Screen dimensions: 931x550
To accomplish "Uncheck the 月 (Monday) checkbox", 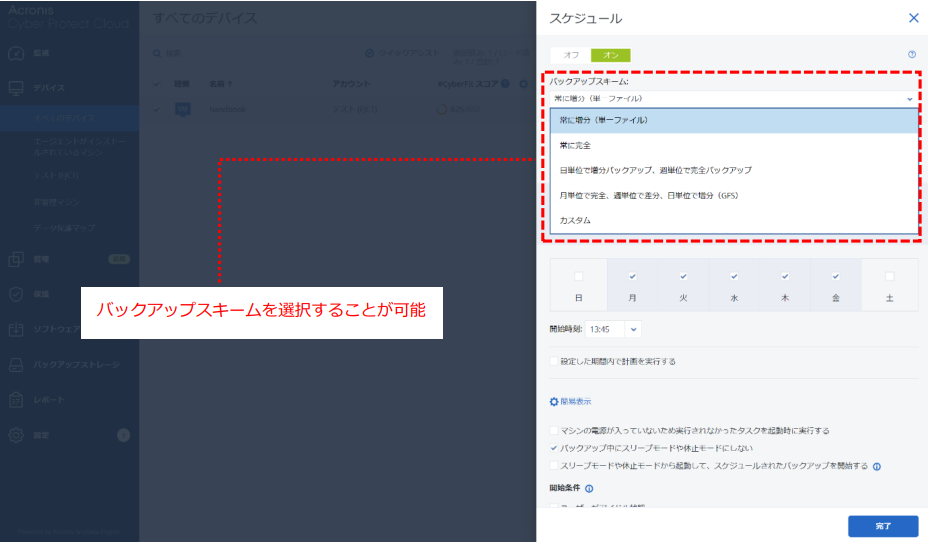I will pyautogui.click(x=631, y=277).
